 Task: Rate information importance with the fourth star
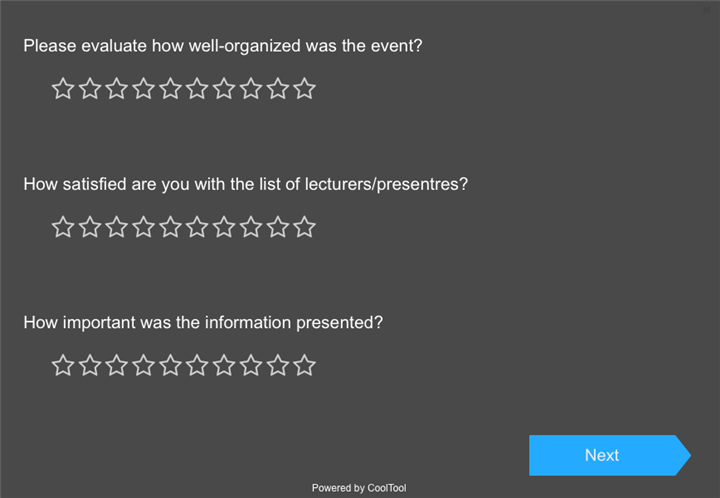[x=144, y=365]
